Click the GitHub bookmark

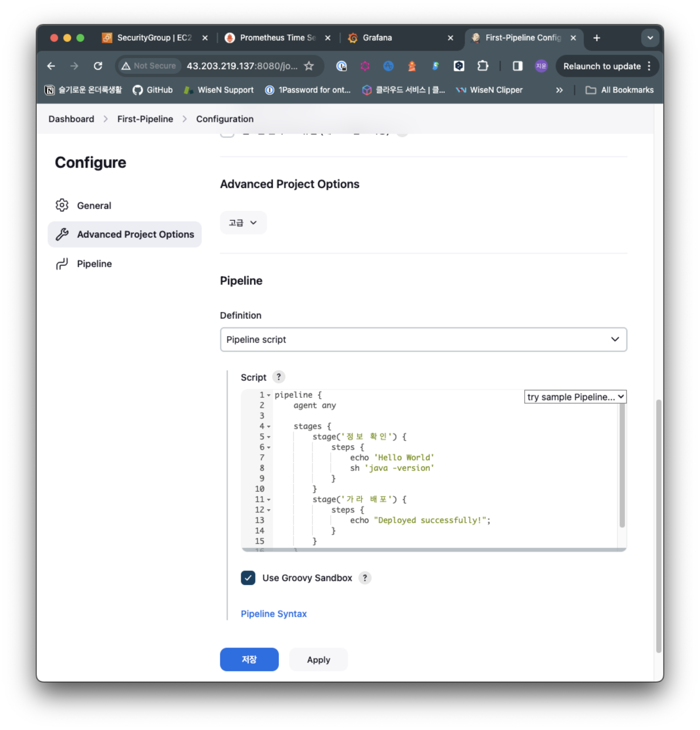coord(153,90)
